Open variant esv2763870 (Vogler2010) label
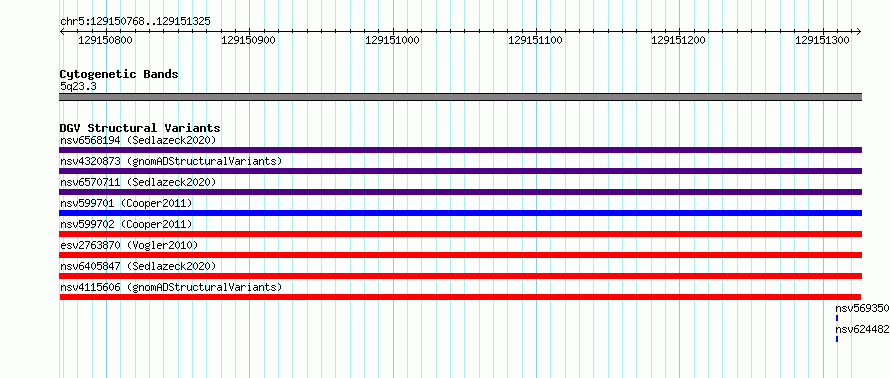The height and width of the screenshot is (378, 890). pos(129,245)
